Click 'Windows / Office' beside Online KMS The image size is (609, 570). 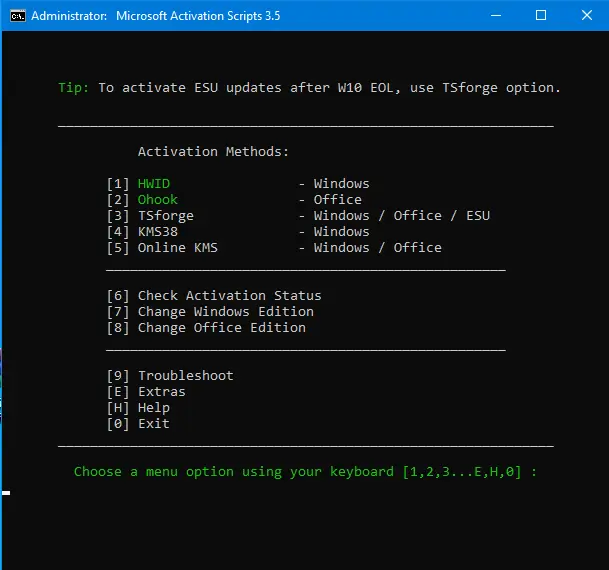click(x=378, y=247)
